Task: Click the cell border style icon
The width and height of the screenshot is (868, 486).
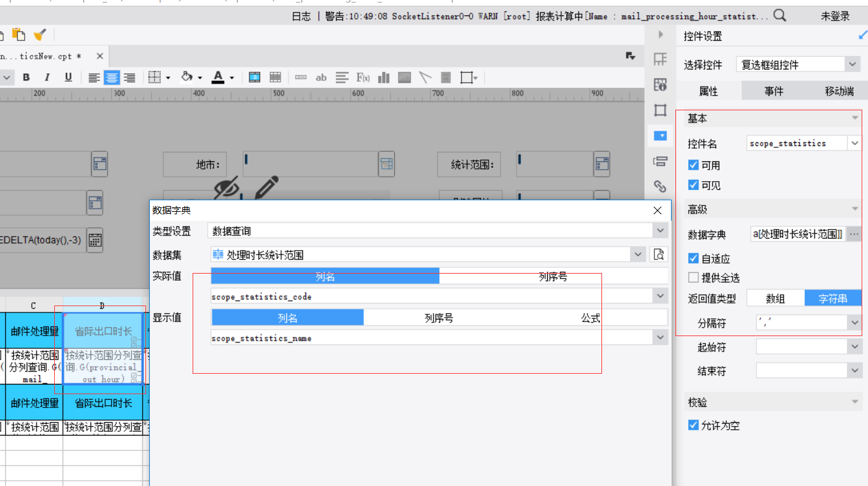Action: point(154,78)
